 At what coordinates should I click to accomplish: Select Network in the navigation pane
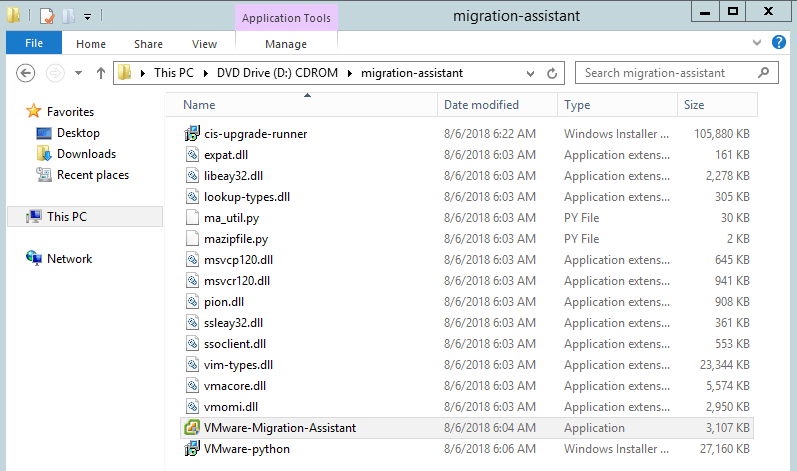(69, 259)
